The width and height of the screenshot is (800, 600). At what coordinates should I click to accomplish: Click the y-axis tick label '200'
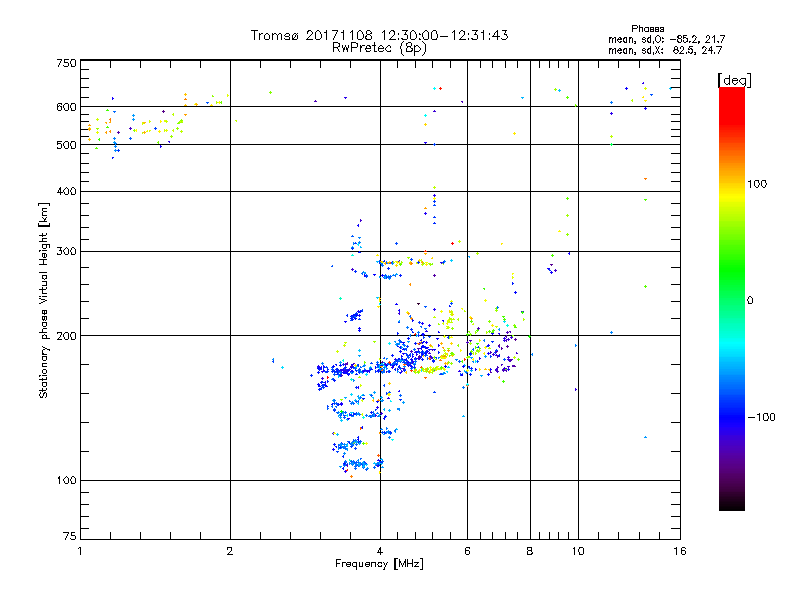click(x=66, y=336)
